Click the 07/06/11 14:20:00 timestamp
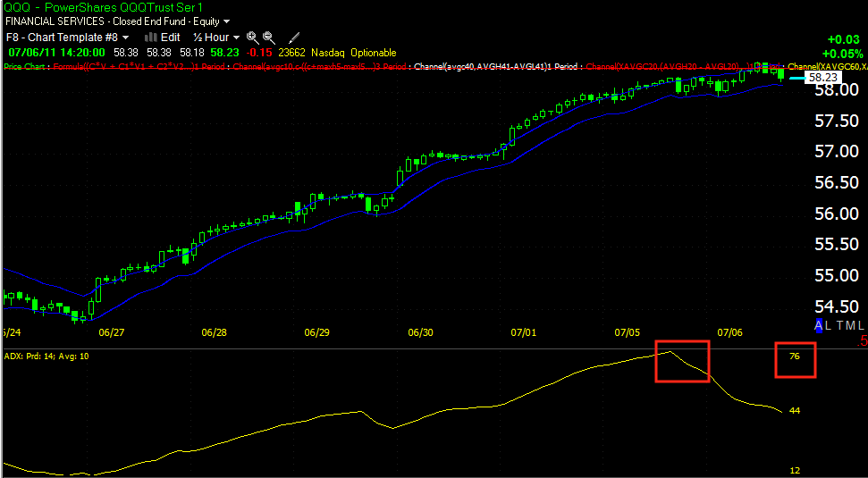868x478 pixels. point(56,53)
